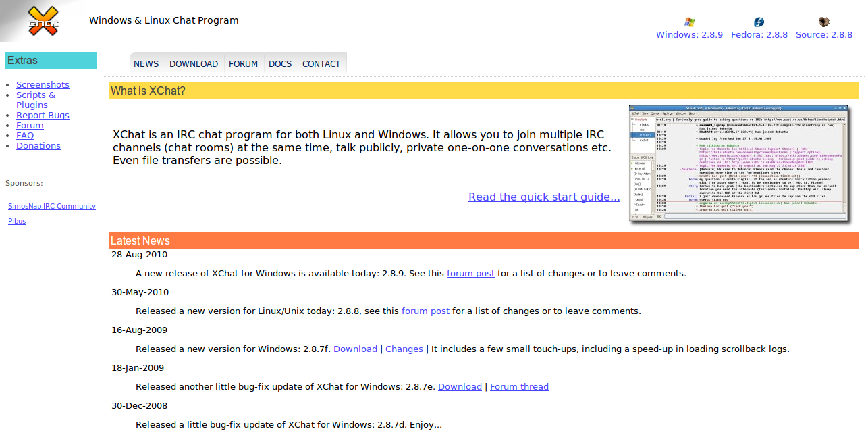Select the CONTACT tab
This screenshot has height=433, width=868.
click(x=321, y=63)
